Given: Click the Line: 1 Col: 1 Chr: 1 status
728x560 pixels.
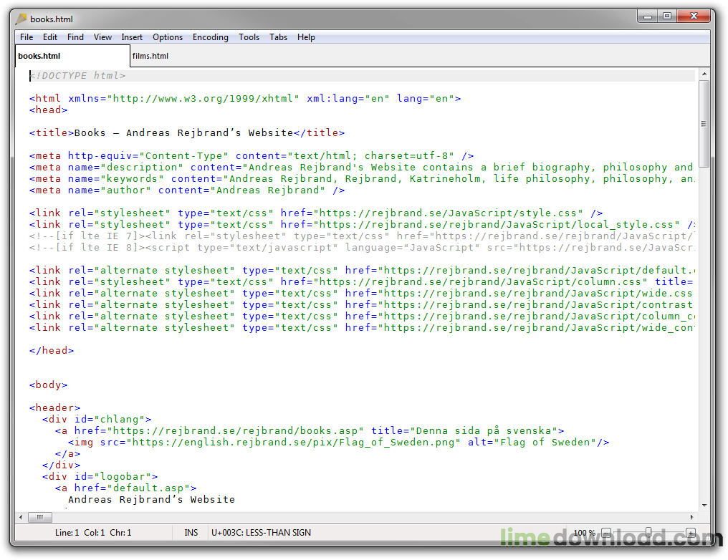Looking at the screenshot, I should 93,533.
